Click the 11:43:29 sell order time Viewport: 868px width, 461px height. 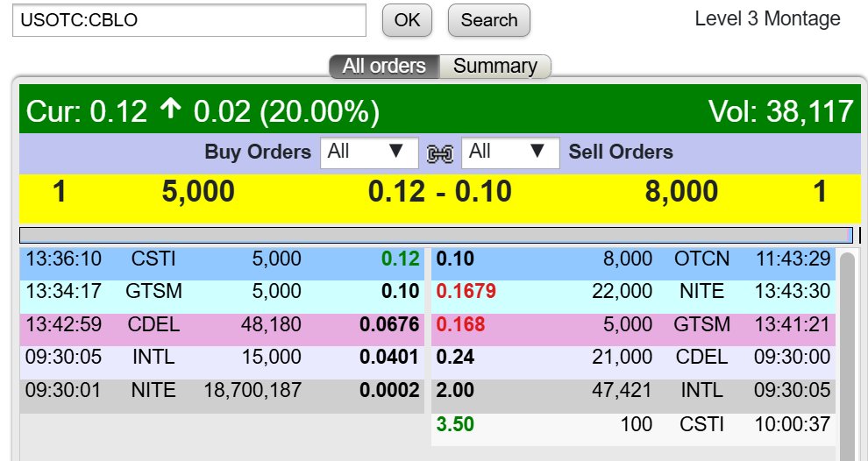[x=793, y=259]
